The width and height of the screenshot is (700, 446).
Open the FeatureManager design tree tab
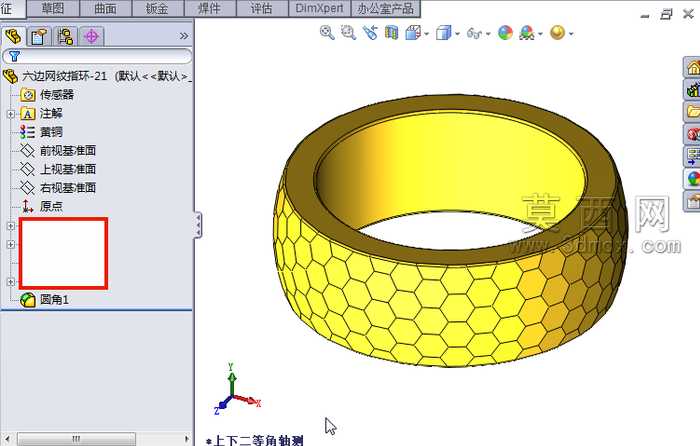13,36
